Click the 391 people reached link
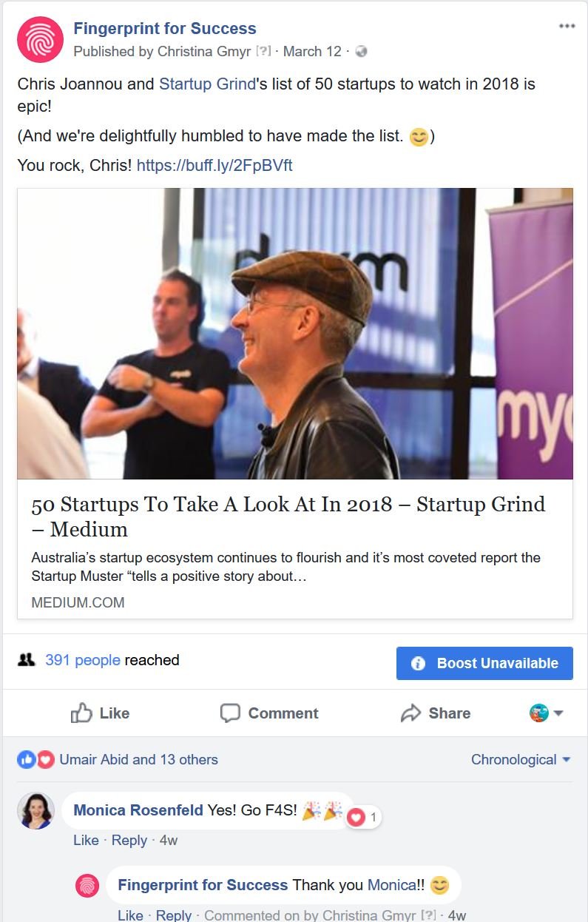 (82, 659)
